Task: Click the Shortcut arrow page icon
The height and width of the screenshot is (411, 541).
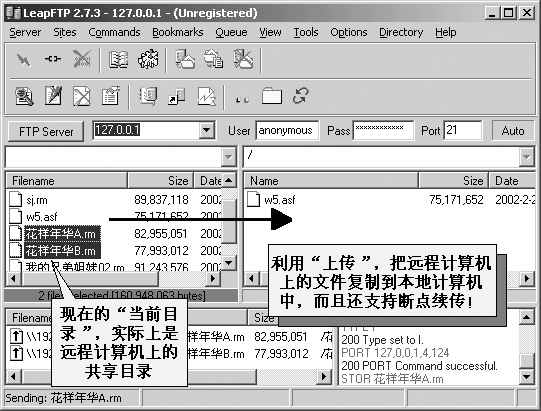Action: tap(177, 96)
